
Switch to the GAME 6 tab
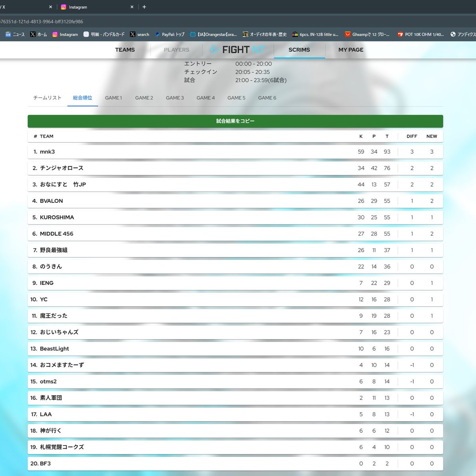pyautogui.click(x=267, y=98)
